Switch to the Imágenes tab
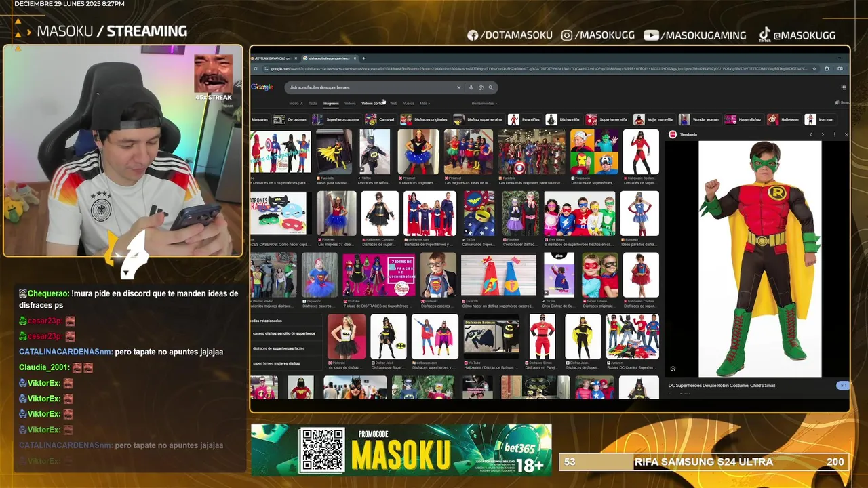This screenshot has width=868, height=488. point(330,103)
